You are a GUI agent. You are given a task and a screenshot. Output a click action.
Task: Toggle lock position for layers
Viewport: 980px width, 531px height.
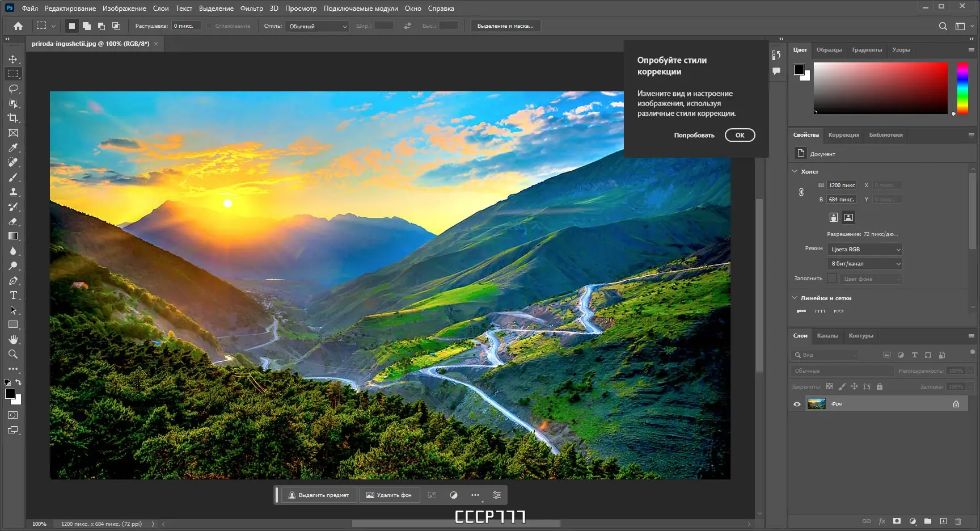click(x=854, y=386)
